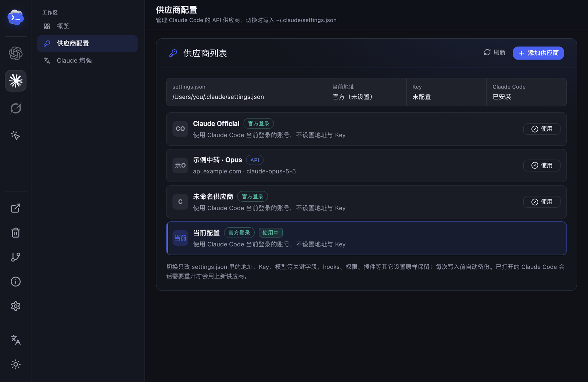588x382 pixels.
Task: Click the 添加供应商 button
Action: point(538,53)
